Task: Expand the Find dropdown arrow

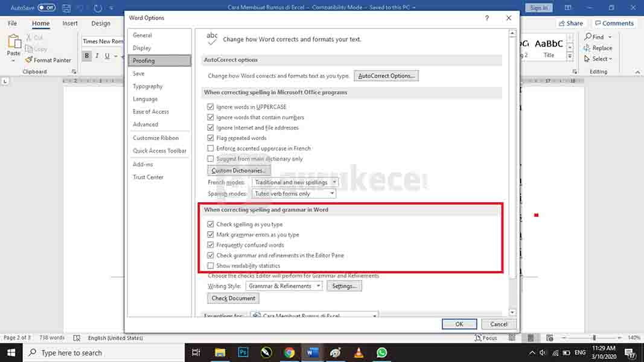Action: point(610,37)
